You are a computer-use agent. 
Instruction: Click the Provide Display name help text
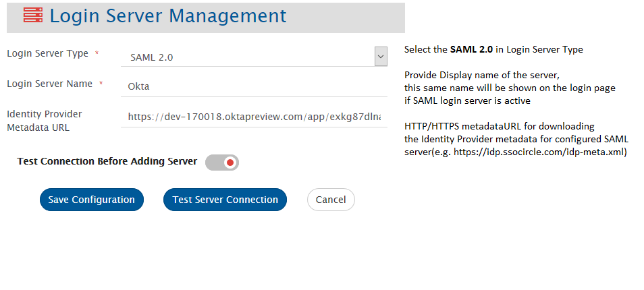482,74
